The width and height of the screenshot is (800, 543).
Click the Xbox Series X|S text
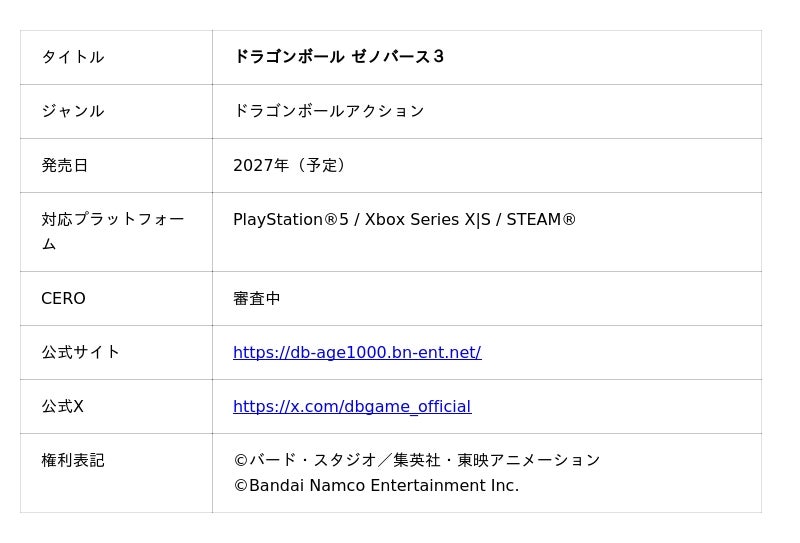[x=428, y=219]
